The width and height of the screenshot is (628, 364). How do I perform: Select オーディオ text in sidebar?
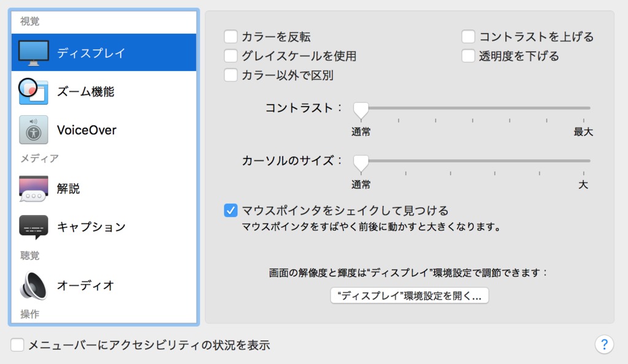(86, 286)
